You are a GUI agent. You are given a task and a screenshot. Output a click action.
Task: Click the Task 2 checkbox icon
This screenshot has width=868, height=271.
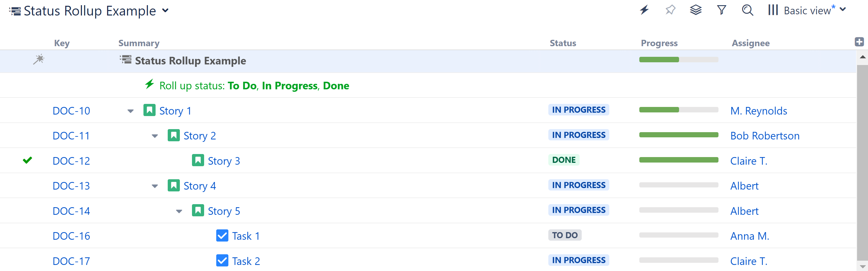[222, 261]
